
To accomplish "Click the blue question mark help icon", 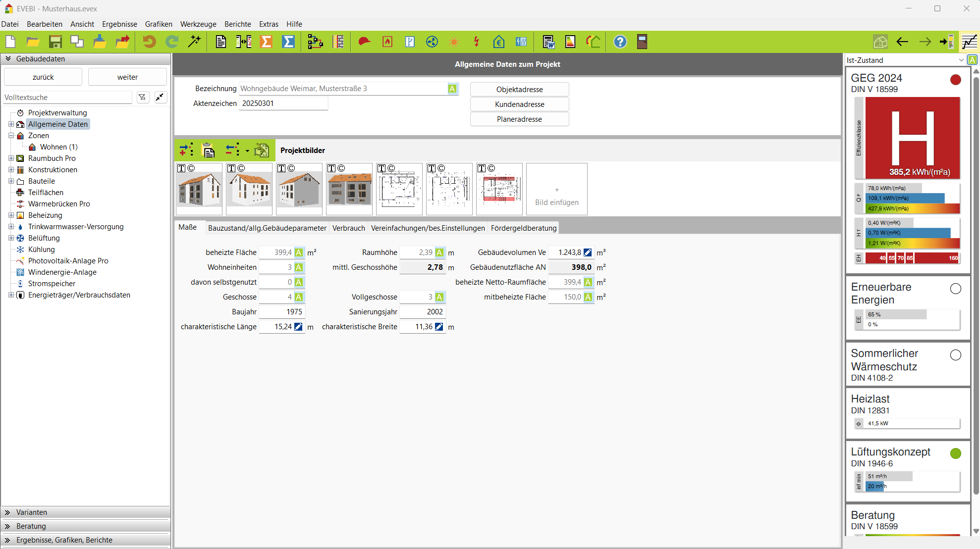I will (x=620, y=42).
